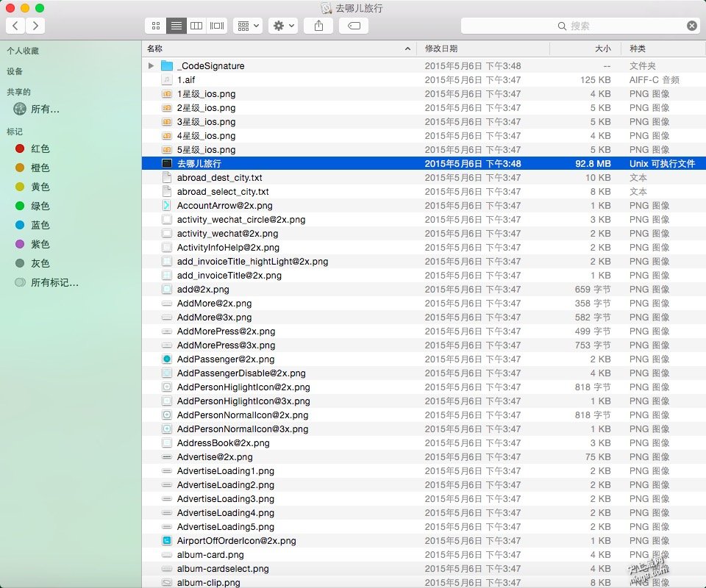Select the 去哪儿旅行 executable icon
Viewport: 706px width, 588px height.
tap(167, 163)
